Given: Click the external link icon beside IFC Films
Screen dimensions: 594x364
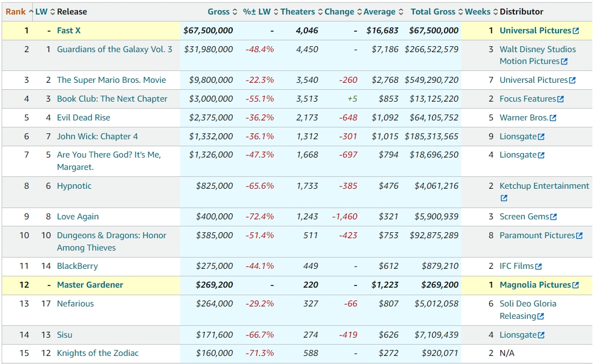Looking at the screenshot, I should coord(538,267).
